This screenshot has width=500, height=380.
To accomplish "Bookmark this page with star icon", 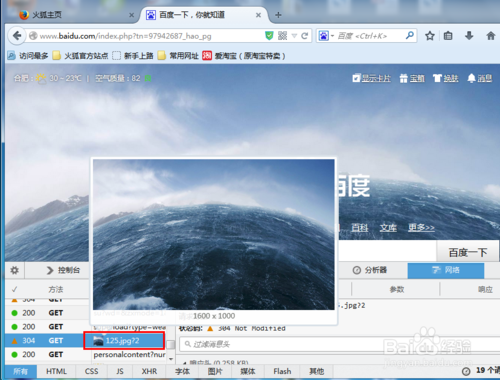I will pyautogui.click(x=430, y=36).
